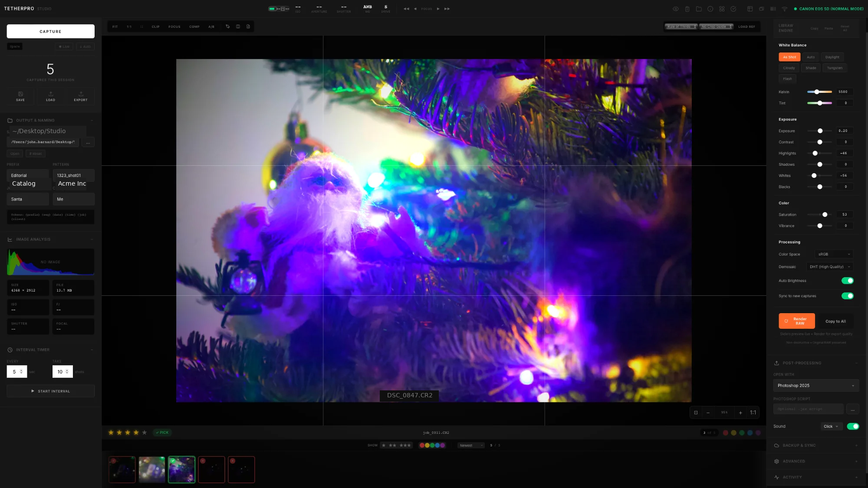Click the tag icon in viewer toolbar
This screenshot has height=488, width=868.
(227, 26)
